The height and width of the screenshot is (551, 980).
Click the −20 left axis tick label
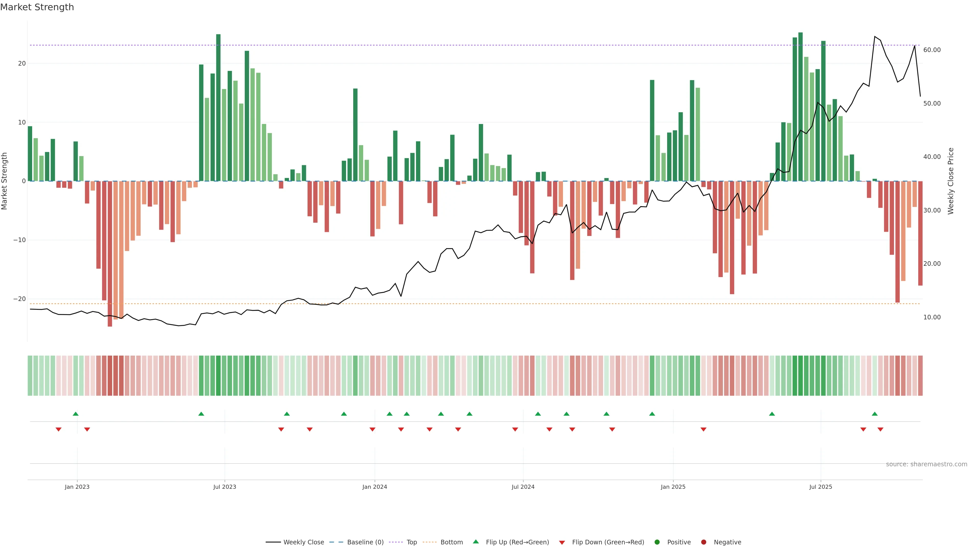click(19, 299)
